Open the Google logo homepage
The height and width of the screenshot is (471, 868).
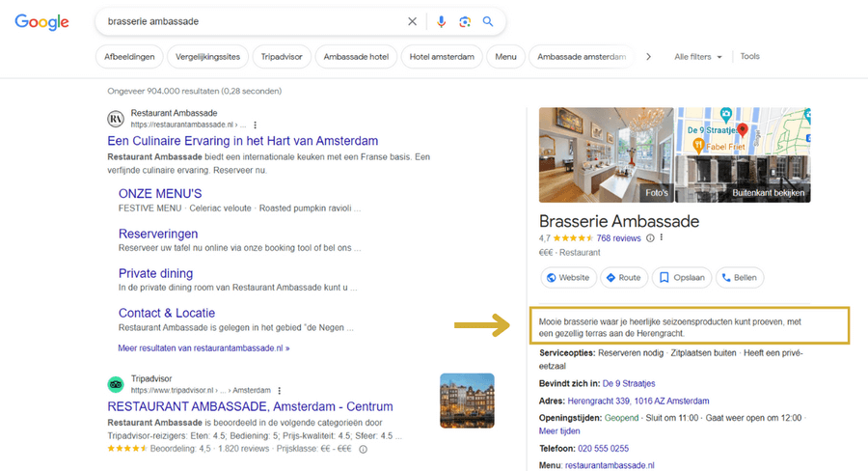[x=42, y=22]
